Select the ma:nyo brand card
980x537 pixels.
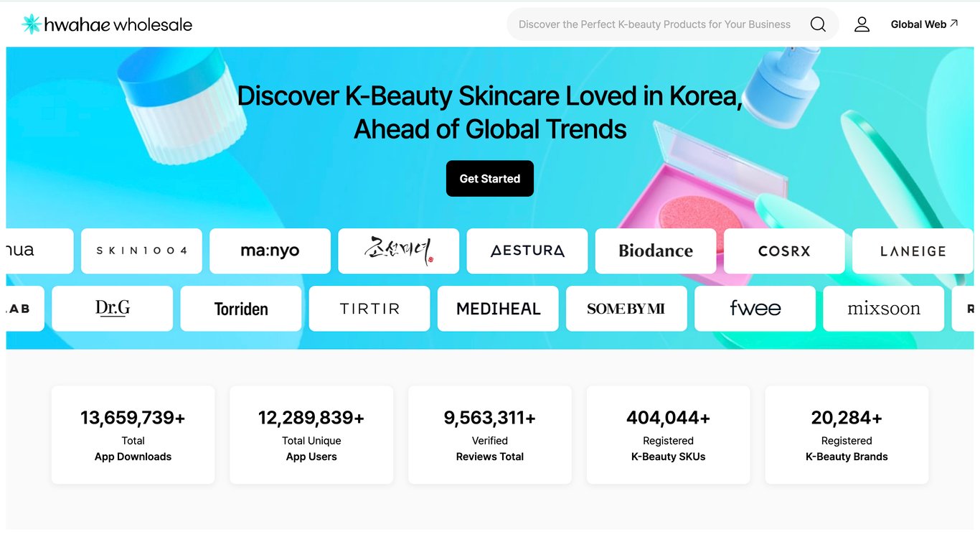click(x=270, y=251)
